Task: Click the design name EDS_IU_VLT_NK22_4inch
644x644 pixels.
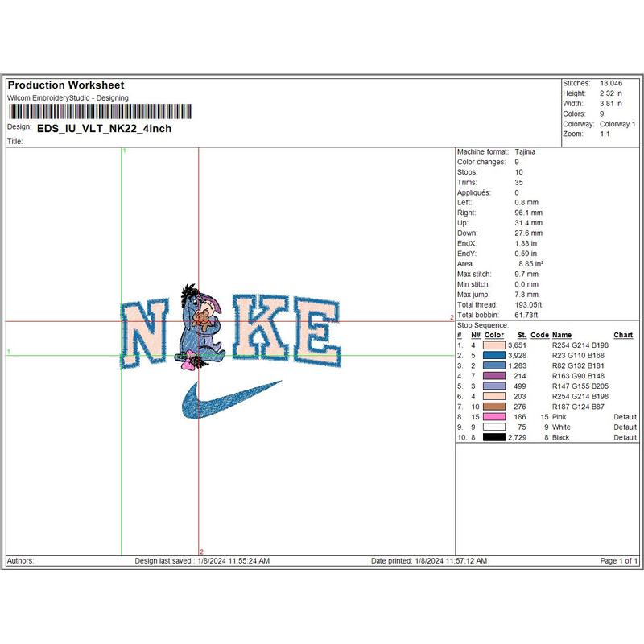Action: click(x=105, y=128)
